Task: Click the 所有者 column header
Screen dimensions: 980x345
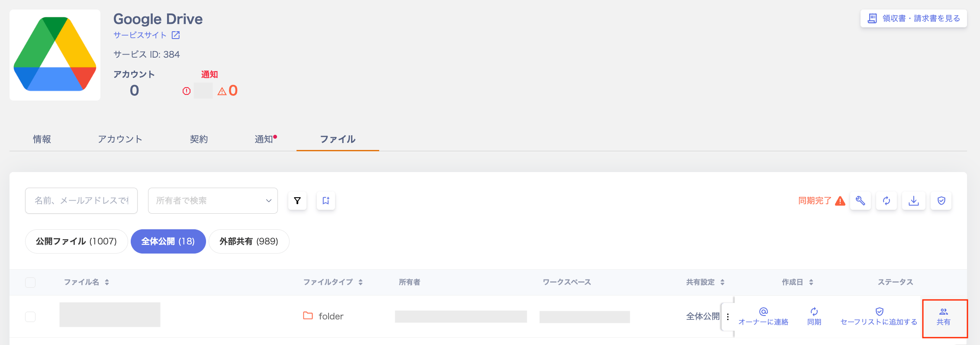Action: 409,282
